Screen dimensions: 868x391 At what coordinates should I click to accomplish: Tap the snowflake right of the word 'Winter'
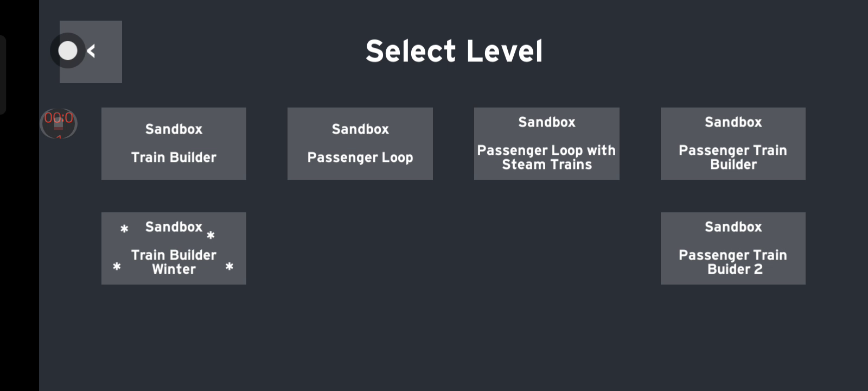(229, 266)
